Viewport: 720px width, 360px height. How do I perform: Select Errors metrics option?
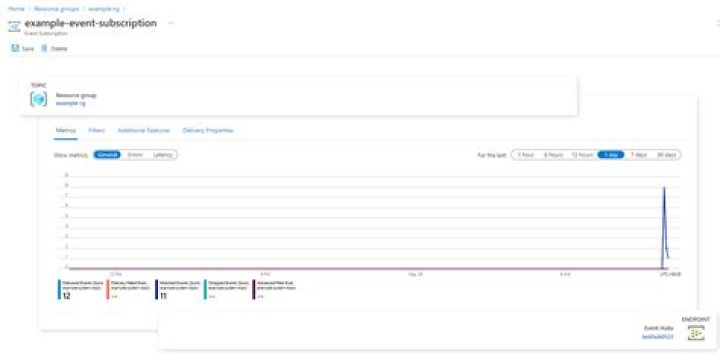[135, 155]
